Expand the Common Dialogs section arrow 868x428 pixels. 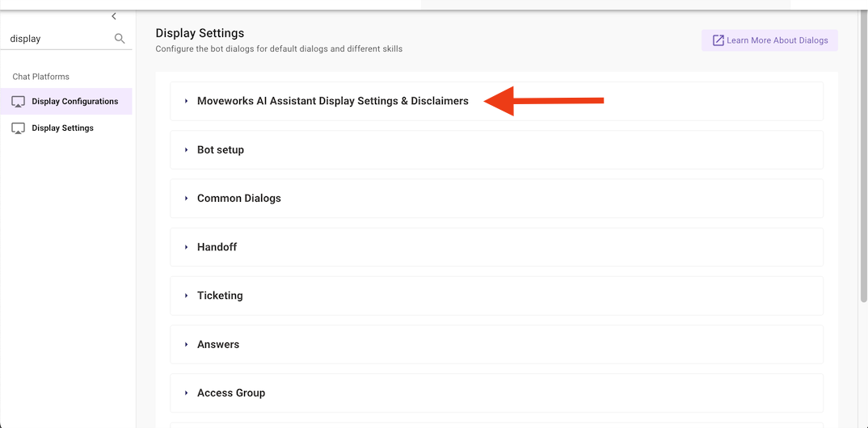(187, 198)
